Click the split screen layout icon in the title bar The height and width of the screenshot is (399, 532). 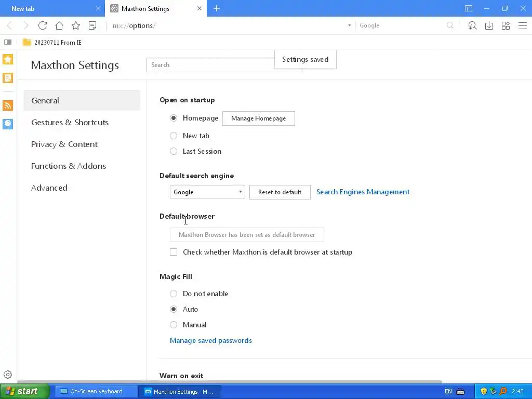(x=469, y=8)
